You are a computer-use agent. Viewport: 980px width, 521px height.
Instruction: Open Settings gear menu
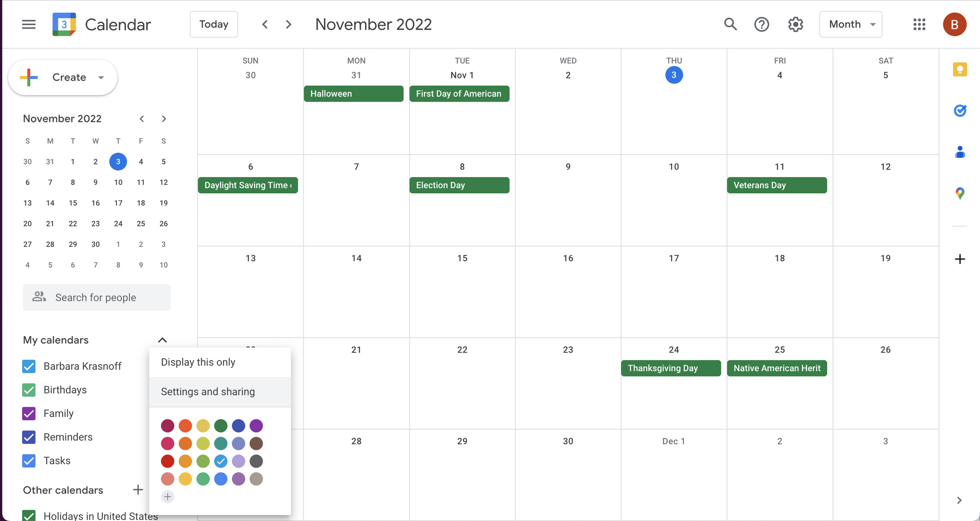pos(795,24)
